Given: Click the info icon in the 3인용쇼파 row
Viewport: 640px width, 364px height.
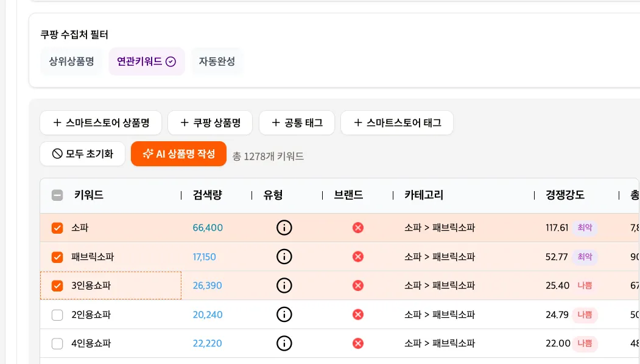Looking at the screenshot, I should (284, 285).
